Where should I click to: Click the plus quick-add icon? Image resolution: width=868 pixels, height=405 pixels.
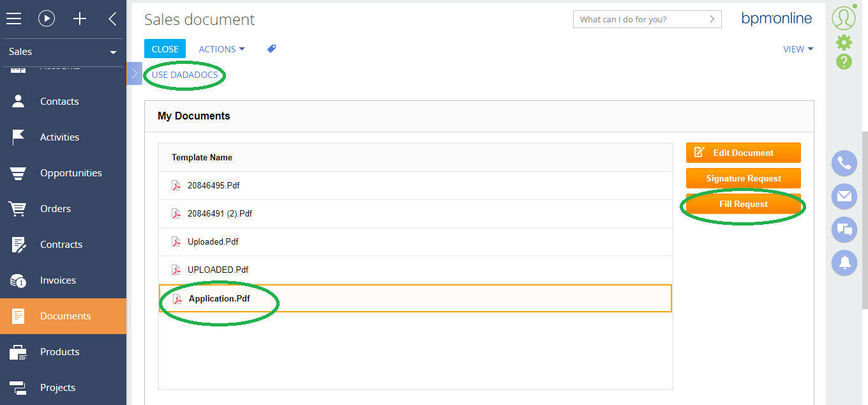click(x=80, y=19)
